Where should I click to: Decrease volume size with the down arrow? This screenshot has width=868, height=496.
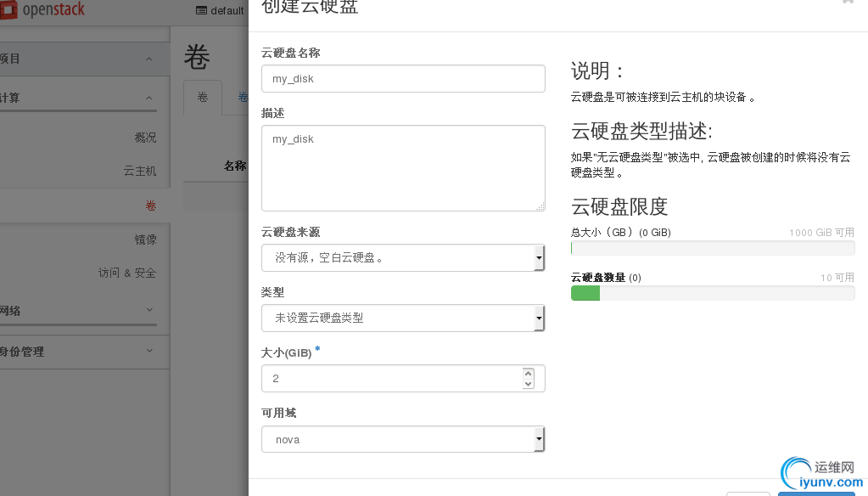point(529,384)
